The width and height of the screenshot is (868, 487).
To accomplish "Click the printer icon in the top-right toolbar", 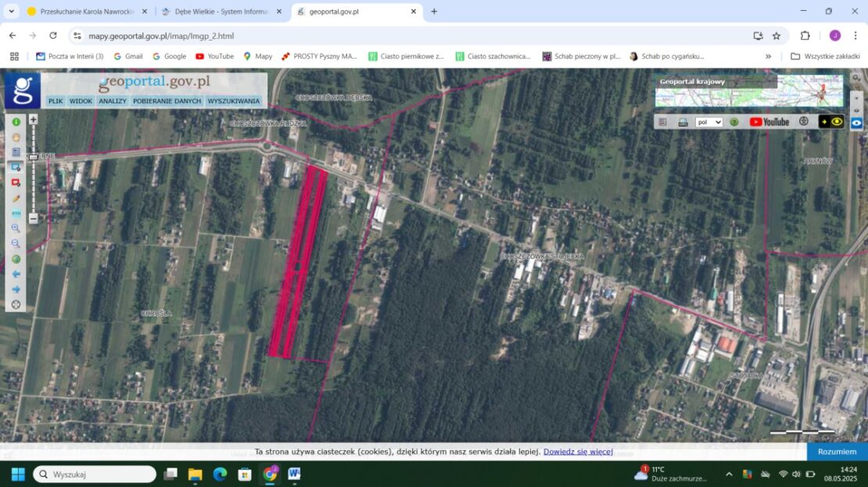I will (683, 122).
